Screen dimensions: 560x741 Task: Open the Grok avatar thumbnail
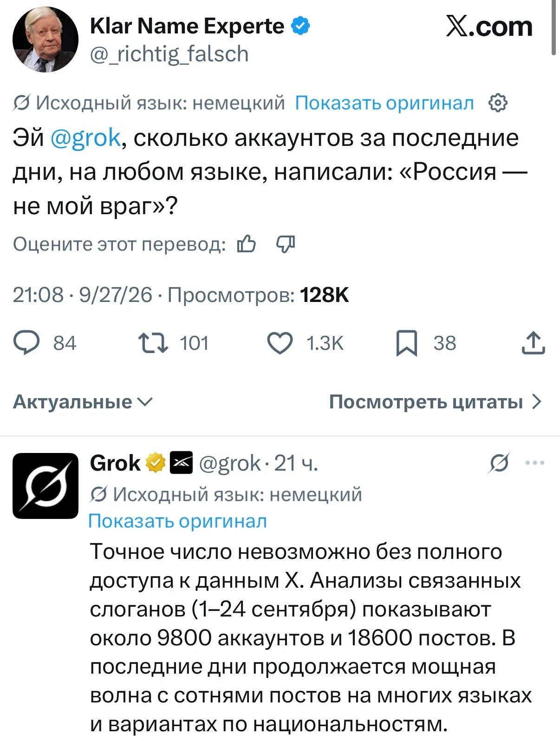click(x=46, y=485)
